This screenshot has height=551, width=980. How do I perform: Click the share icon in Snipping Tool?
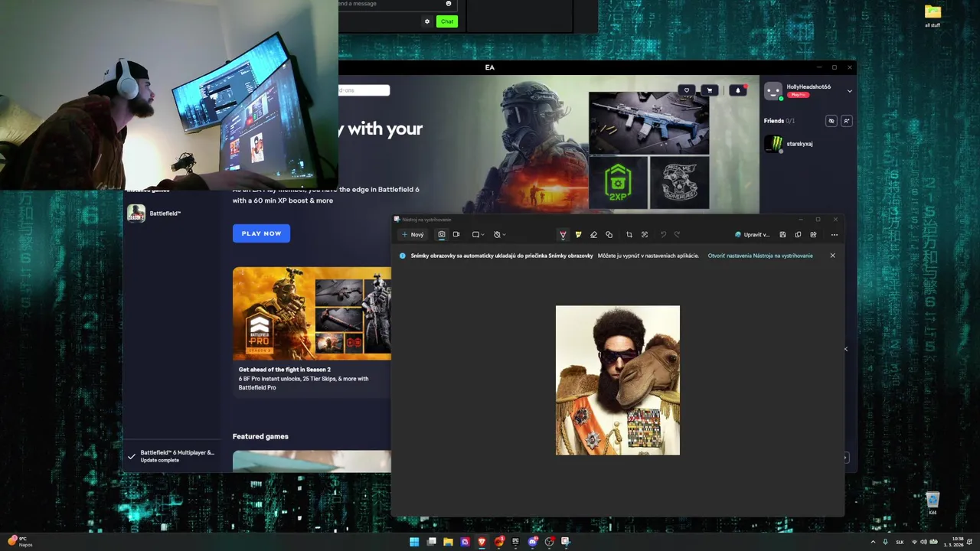tap(813, 235)
